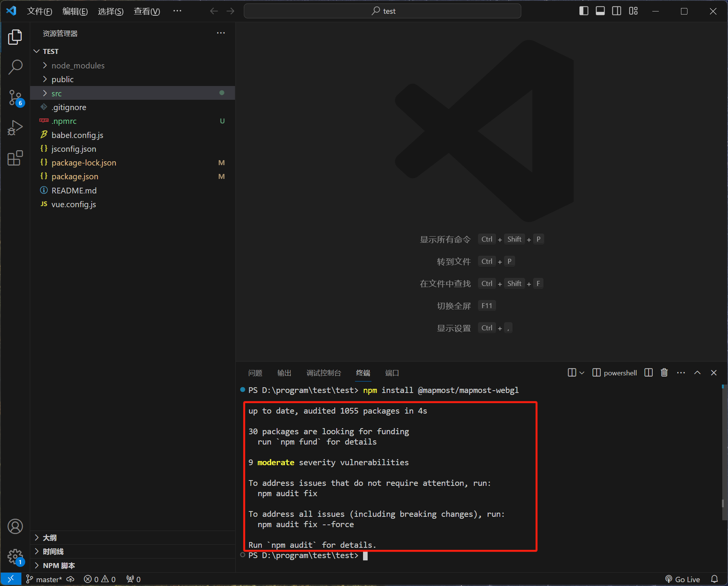
Task: Open the Extensions view
Action: pos(15,158)
